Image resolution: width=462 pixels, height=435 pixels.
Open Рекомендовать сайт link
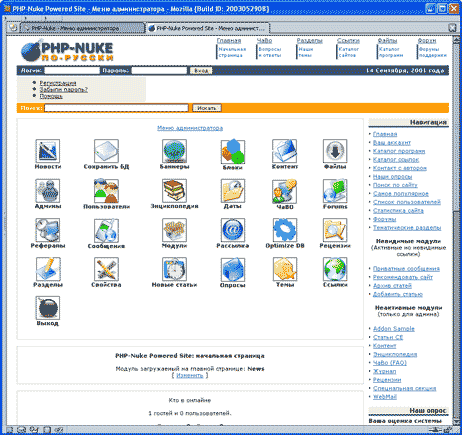403,277
